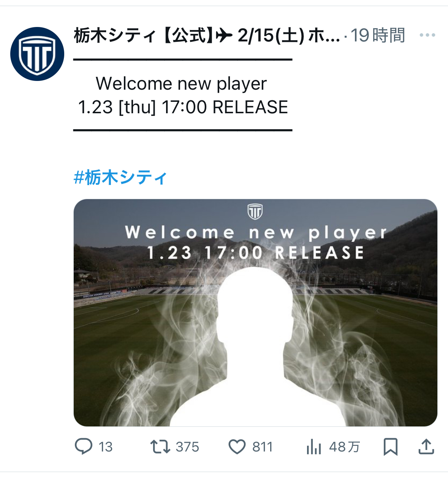The height and width of the screenshot is (480, 448).
Task: View analytics bar chart icon
Action: pyautogui.click(x=314, y=447)
